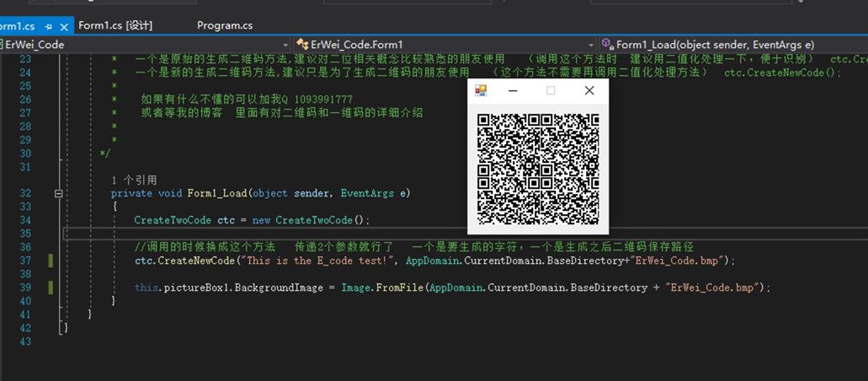868x381 pixels.
Task: Click the pin icon on Form1.cs tab
Action: tap(49, 26)
